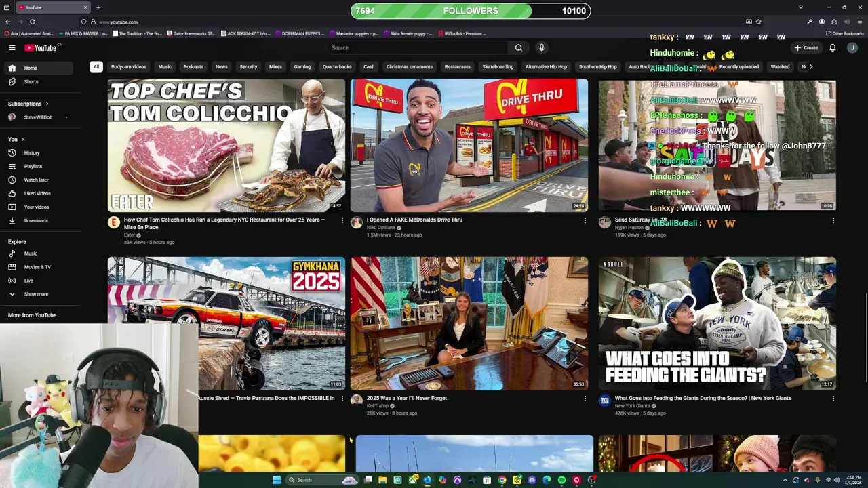Open options for Feeding the Giants video

click(x=833, y=399)
